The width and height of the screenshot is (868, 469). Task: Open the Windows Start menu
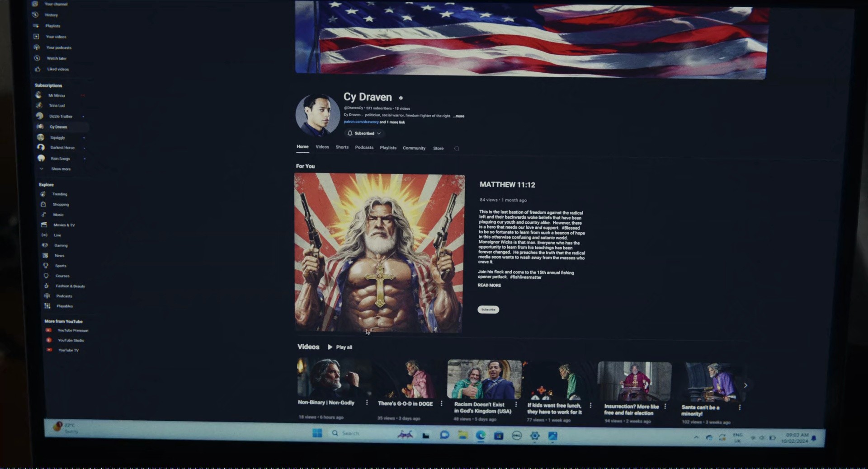pyautogui.click(x=317, y=433)
